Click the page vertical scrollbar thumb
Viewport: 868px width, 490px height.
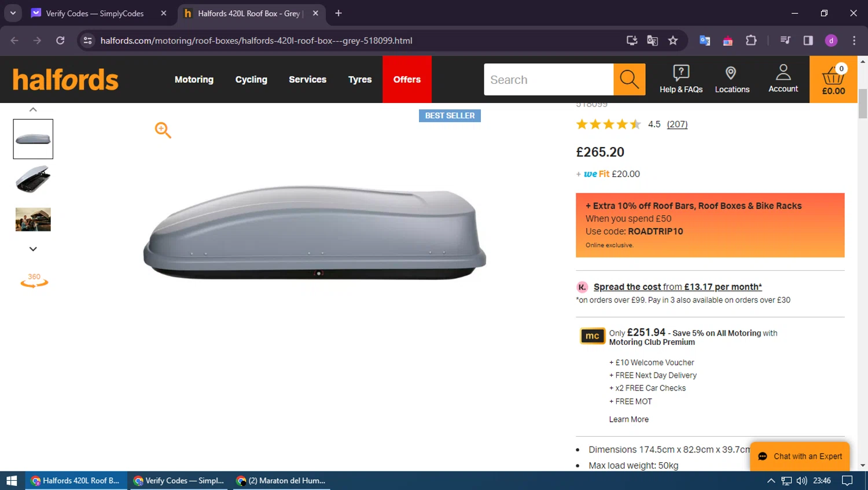863,104
